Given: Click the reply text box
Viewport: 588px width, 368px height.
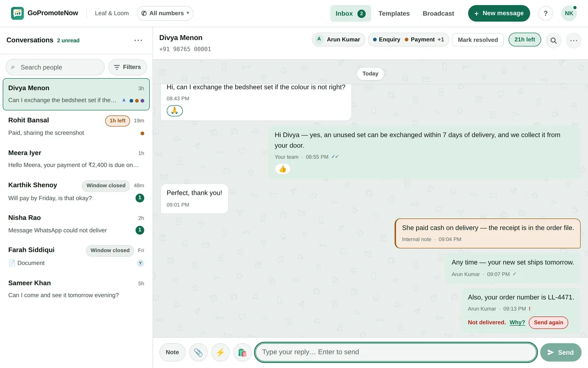Looking at the screenshot, I should coord(396,352).
